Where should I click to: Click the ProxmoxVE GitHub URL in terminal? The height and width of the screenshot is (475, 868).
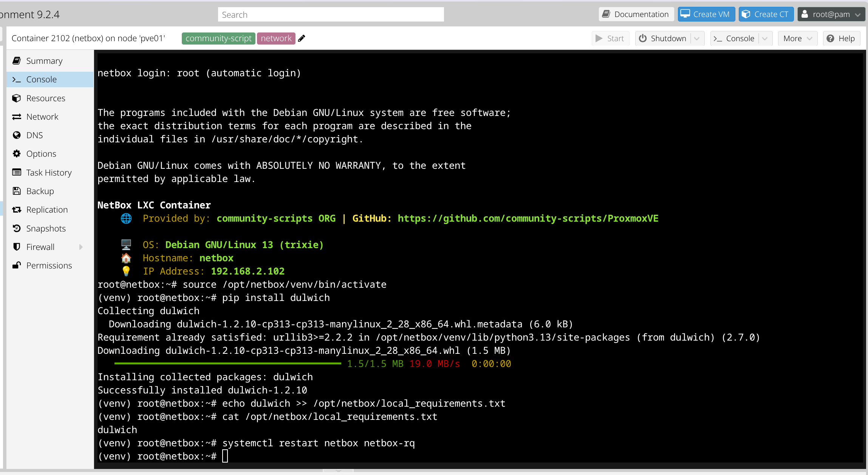(x=528, y=218)
